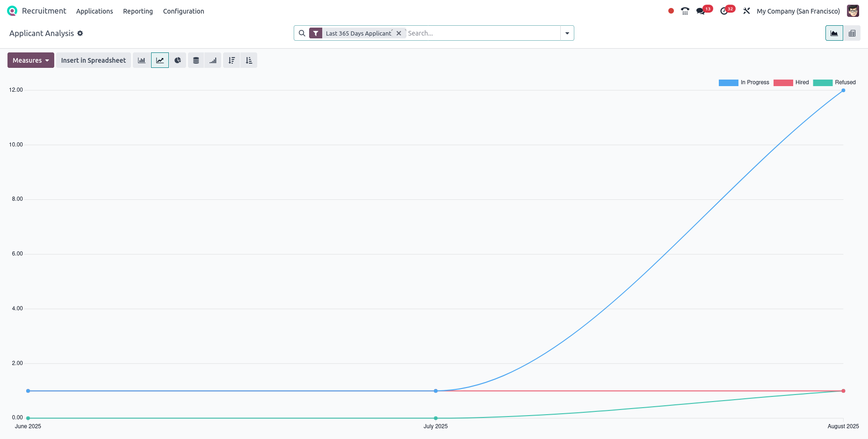Click the In Progress July 2025 data point
The image size is (868, 439).
pyautogui.click(x=436, y=391)
